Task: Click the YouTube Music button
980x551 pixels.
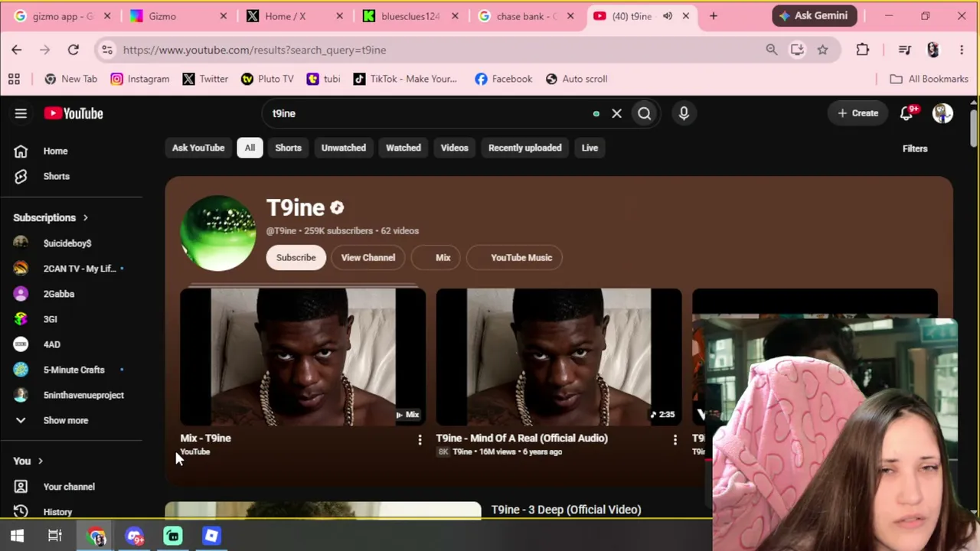Action: pyautogui.click(x=514, y=258)
